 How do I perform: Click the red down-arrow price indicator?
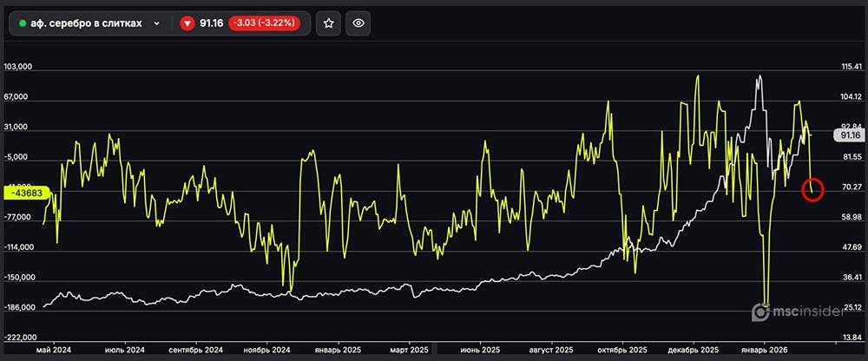(x=187, y=23)
